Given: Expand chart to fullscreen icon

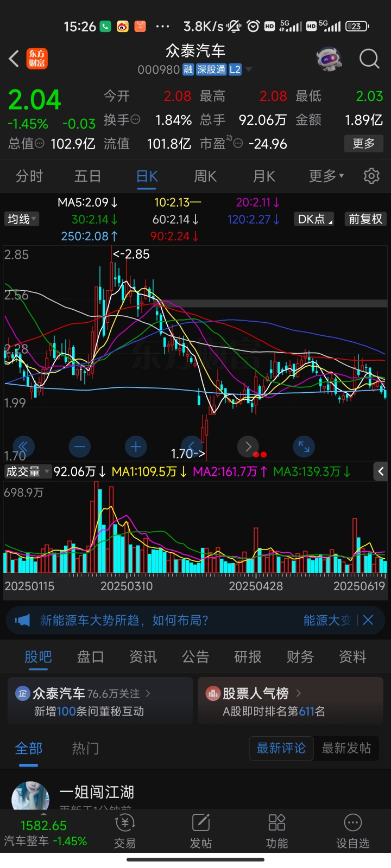Looking at the screenshot, I should (304, 447).
